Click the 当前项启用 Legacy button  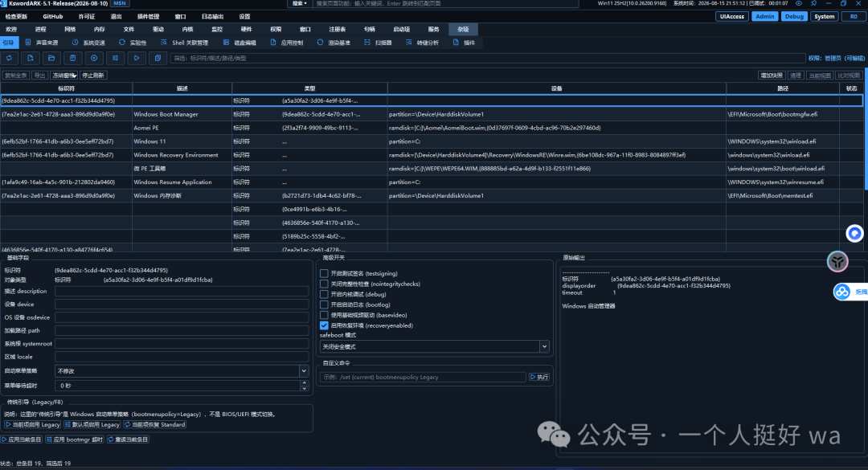click(33, 424)
